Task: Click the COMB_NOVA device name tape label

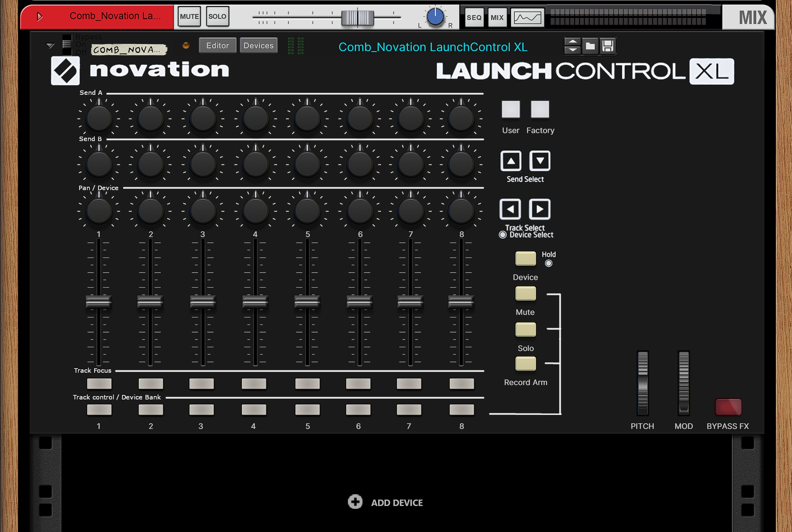Action: [x=129, y=50]
